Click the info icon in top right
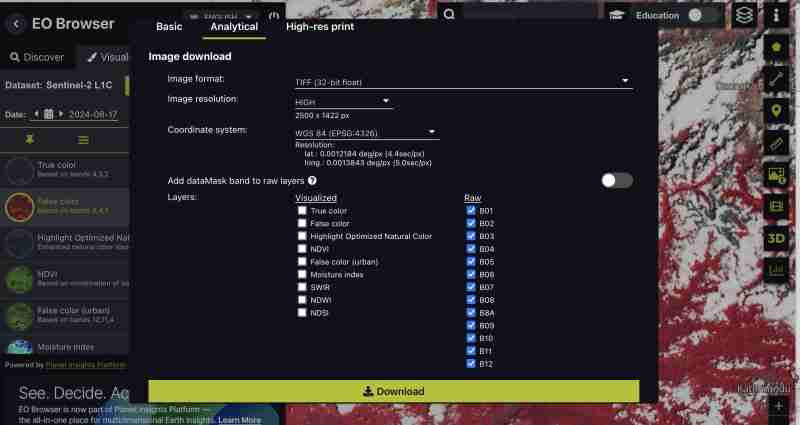The height and width of the screenshot is (425, 800). [777, 15]
